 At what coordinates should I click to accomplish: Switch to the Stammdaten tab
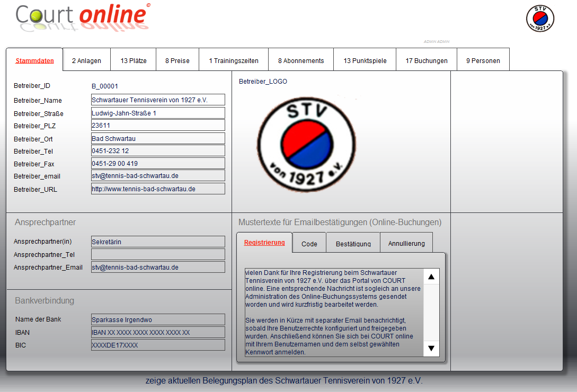click(x=34, y=61)
